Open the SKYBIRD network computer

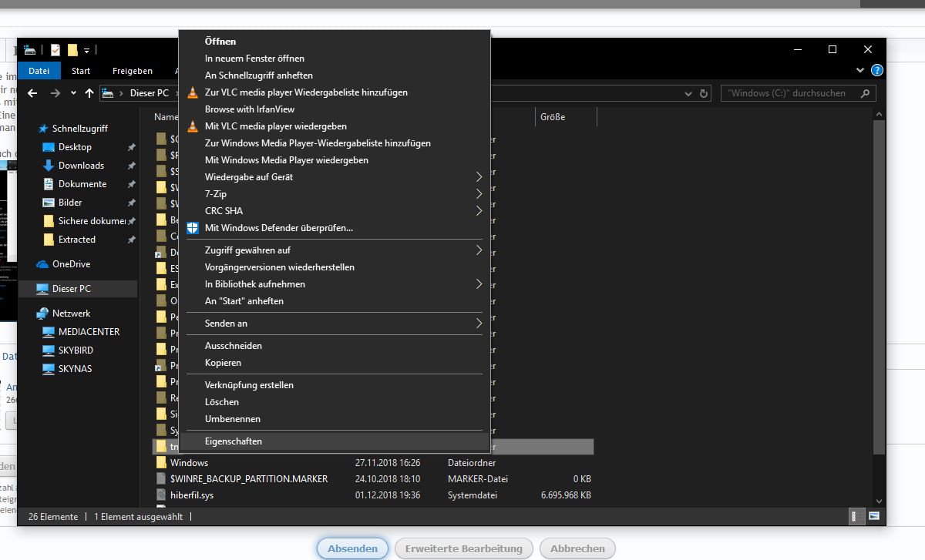coord(76,350)
